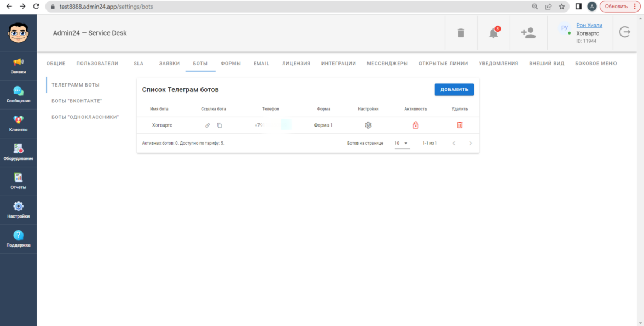Click the add user icon

[528, 33]
